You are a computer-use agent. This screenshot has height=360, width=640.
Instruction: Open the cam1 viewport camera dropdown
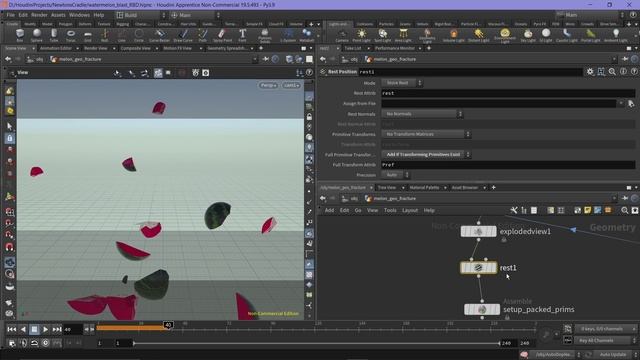pos(291,85)
